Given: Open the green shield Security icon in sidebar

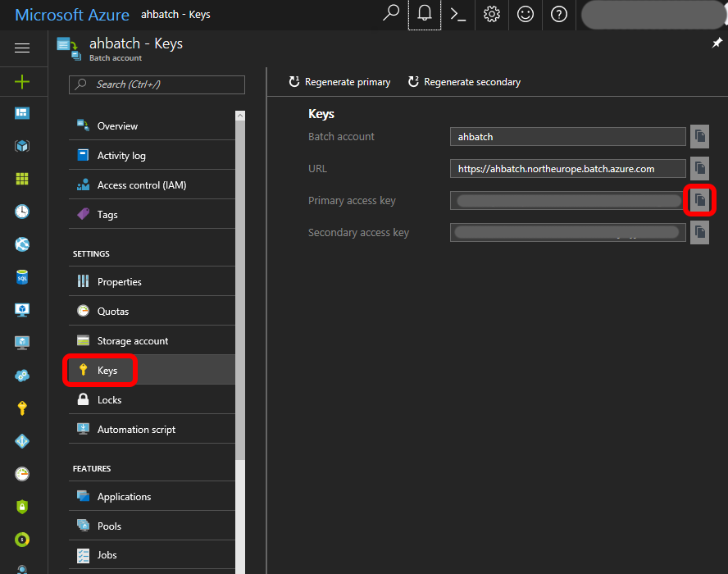Looking at the screenshot, I should [22, 507].
